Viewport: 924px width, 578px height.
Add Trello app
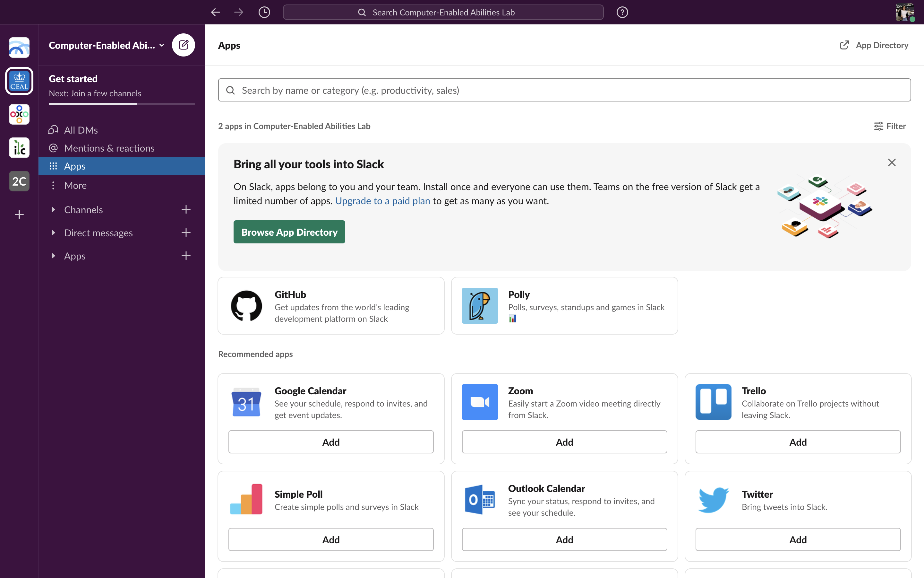(798, 442)
